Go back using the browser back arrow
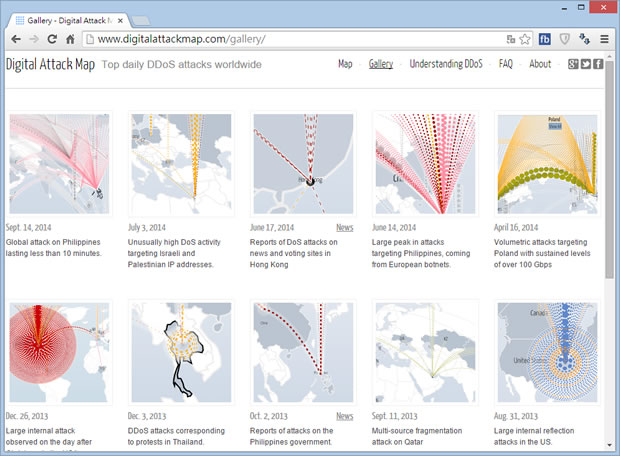The height and width of the screenshot is (456, 620). click(x=16, y=39)
